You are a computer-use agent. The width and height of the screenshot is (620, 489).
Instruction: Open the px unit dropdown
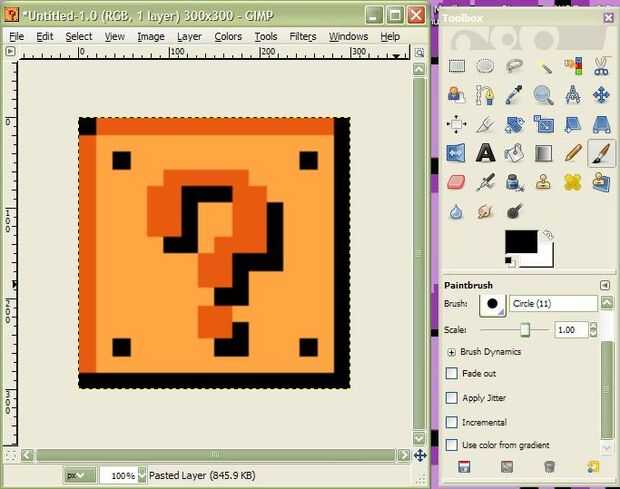point(80,475)
